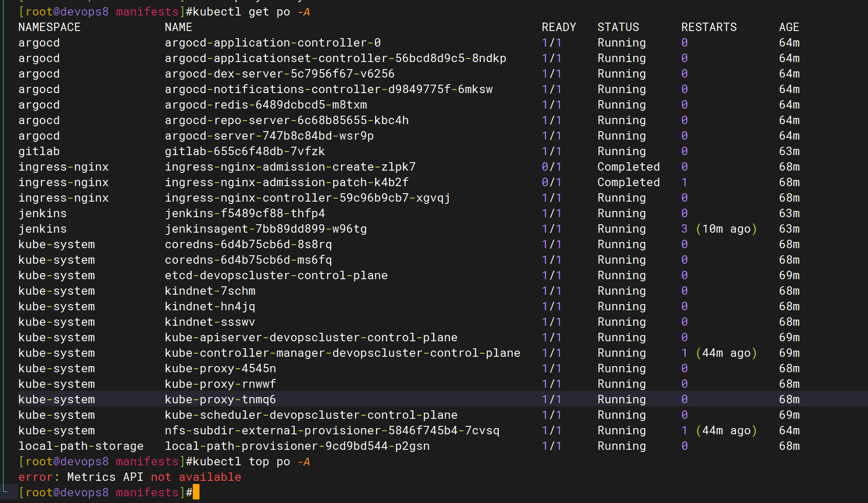
Task: Click pod argocd-repo-server-6c68b85655-kbc4h
Action: click(287, 120)
